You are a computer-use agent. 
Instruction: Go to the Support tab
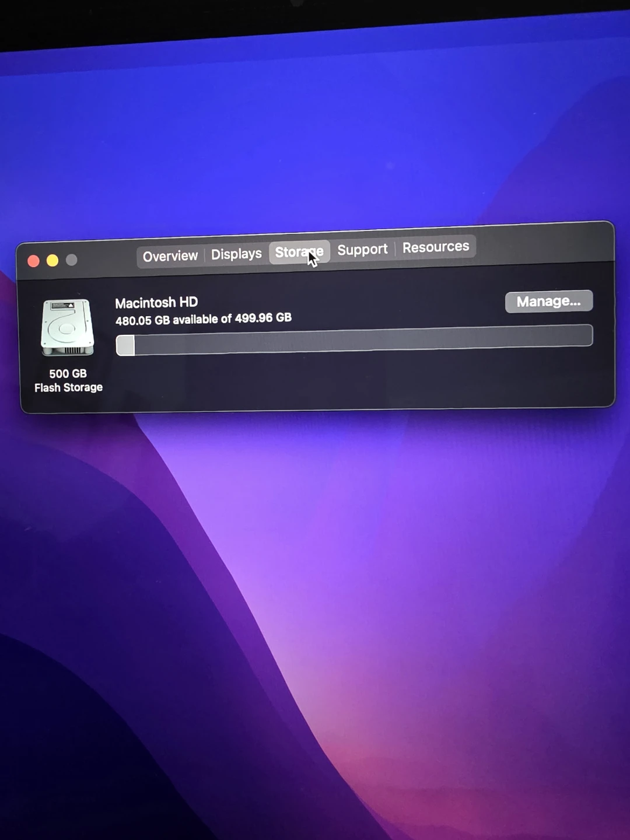[x=362, y=250]
